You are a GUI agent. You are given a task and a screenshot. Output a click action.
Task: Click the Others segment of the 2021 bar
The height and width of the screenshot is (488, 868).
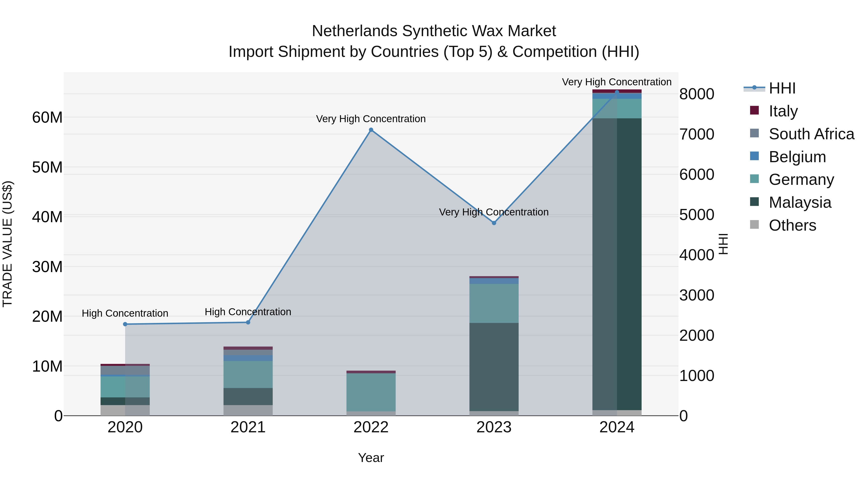pyautogui.click(x=248, y=410)
